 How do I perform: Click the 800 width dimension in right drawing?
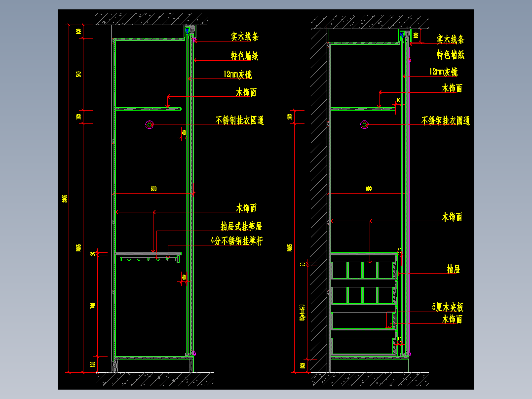tap(369, 189)
